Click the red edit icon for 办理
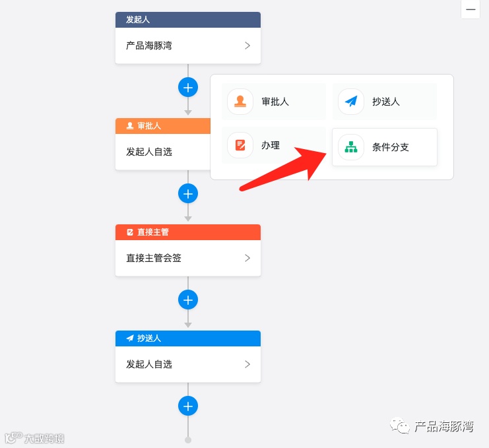 pyautogui.click(x=240, y=145)
